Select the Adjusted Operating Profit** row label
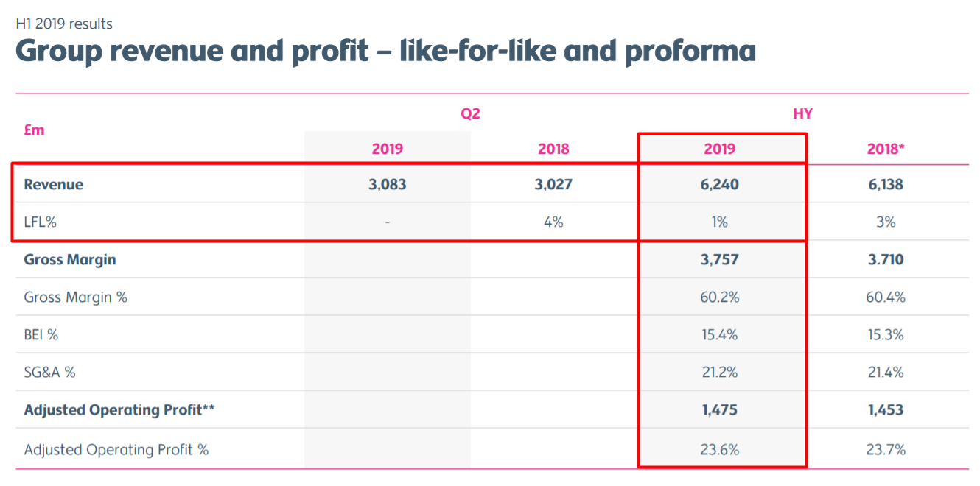The width and height of the screenshot is (980, 486). pos(119,409)
